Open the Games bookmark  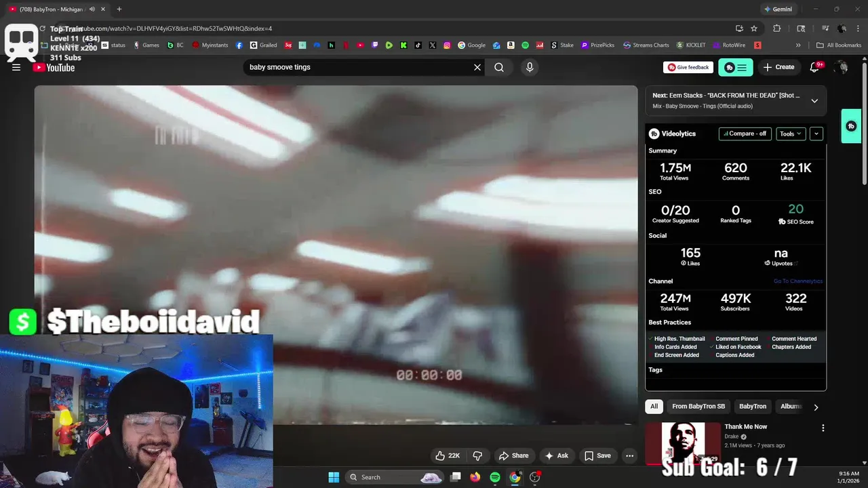pos(146,45)
